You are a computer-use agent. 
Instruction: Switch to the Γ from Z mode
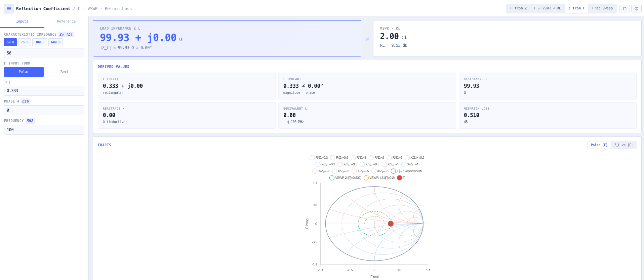pyautogui.click(x=519, y=8)
